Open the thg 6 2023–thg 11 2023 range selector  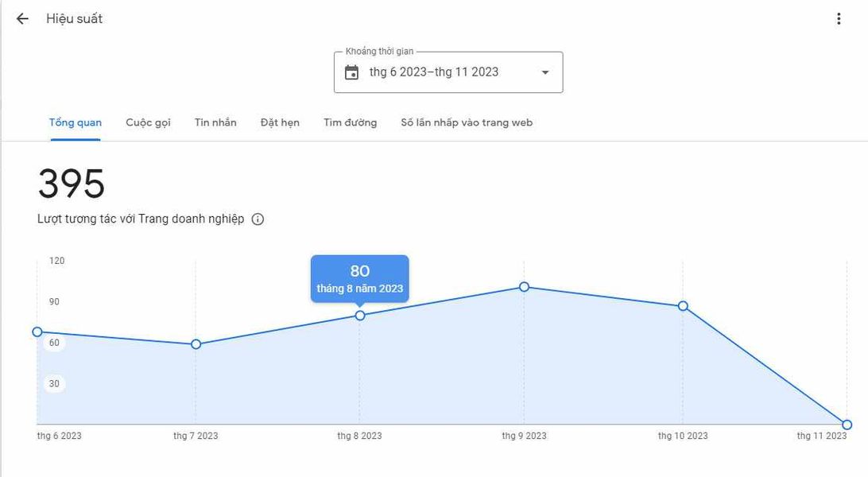pos(434,72)
